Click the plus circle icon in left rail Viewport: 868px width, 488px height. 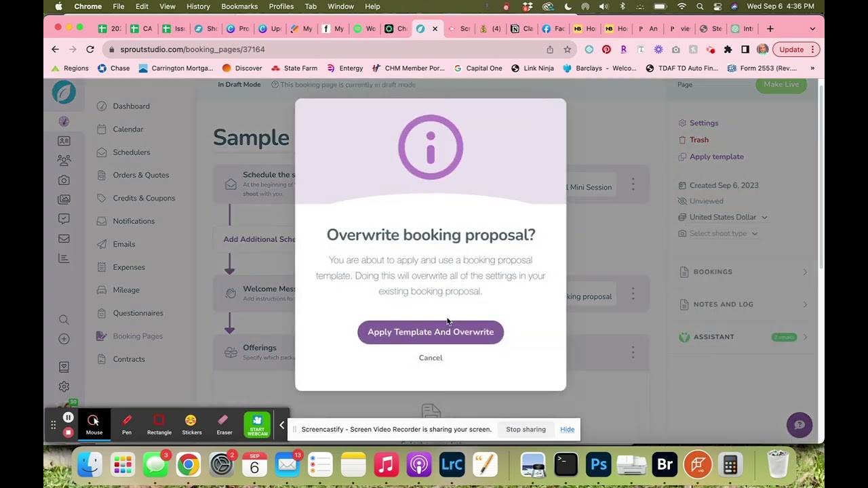[x=64, y=339]
